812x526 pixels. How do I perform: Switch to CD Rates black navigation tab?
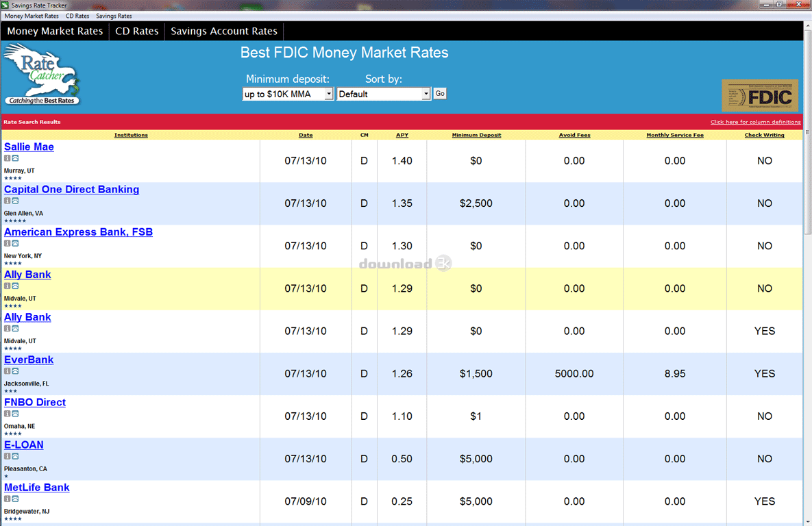(x=137, y=31)
